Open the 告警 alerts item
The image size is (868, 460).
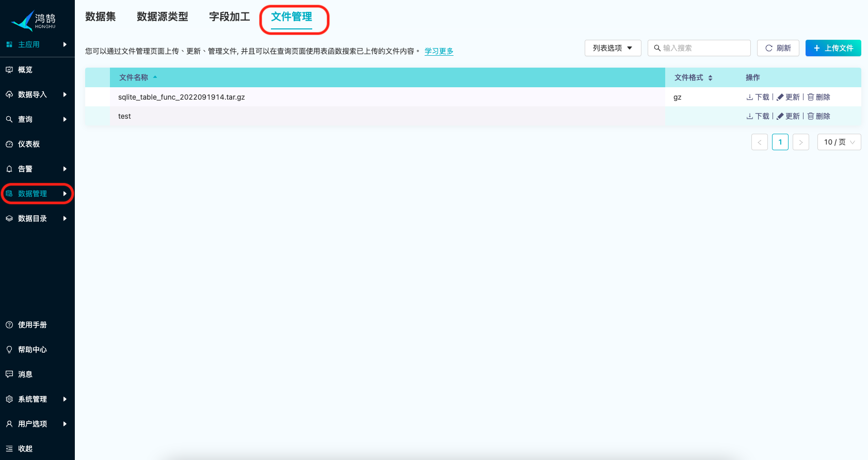(25, 169)
